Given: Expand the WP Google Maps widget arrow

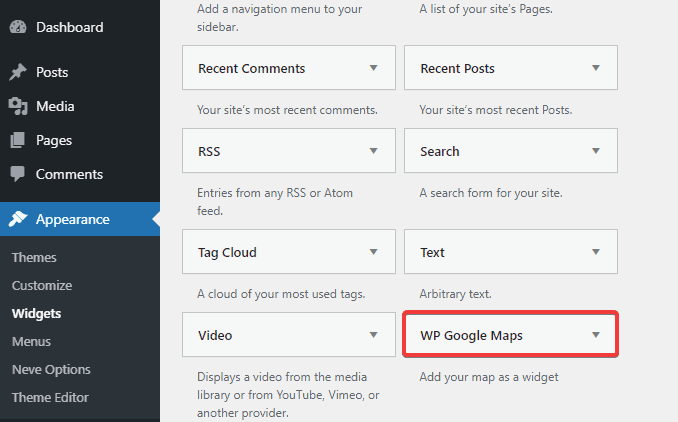Looking at the screenshot, I should pos(596,335).
